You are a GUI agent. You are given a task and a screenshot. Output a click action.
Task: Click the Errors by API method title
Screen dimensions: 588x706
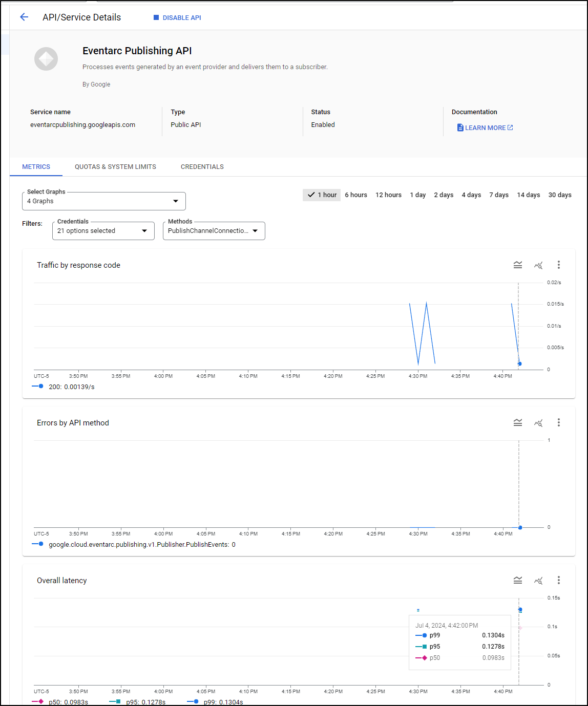click(x=73, y=423)
